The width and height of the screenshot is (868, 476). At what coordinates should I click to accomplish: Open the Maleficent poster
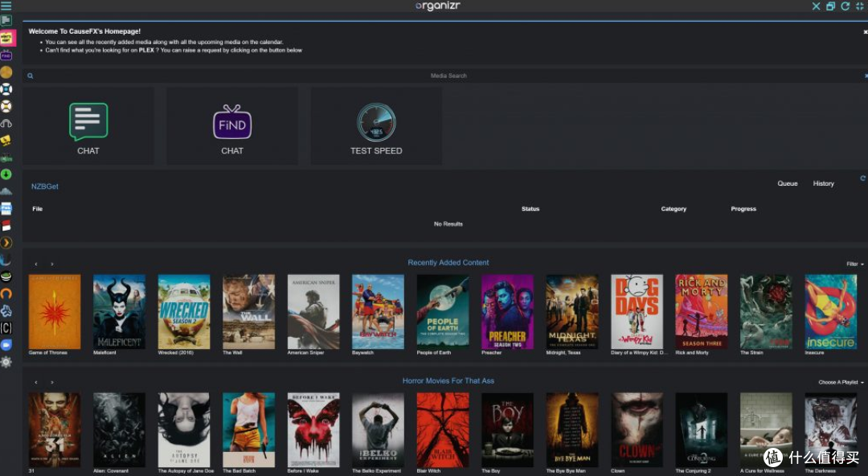click(x=119, y=311)
